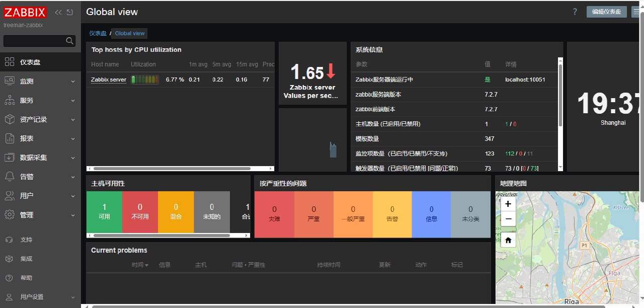The image size is (644, 308).
Task: Click the 1.65 values per second figure
Action: click(x=307, y=73)
